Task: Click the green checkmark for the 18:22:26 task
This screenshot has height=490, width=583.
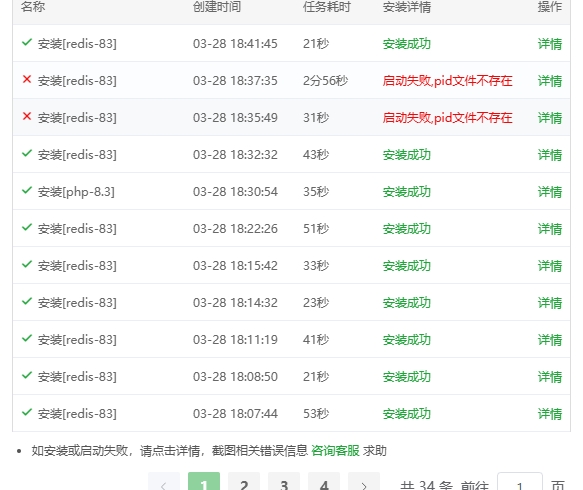Action: pos(27,227)
